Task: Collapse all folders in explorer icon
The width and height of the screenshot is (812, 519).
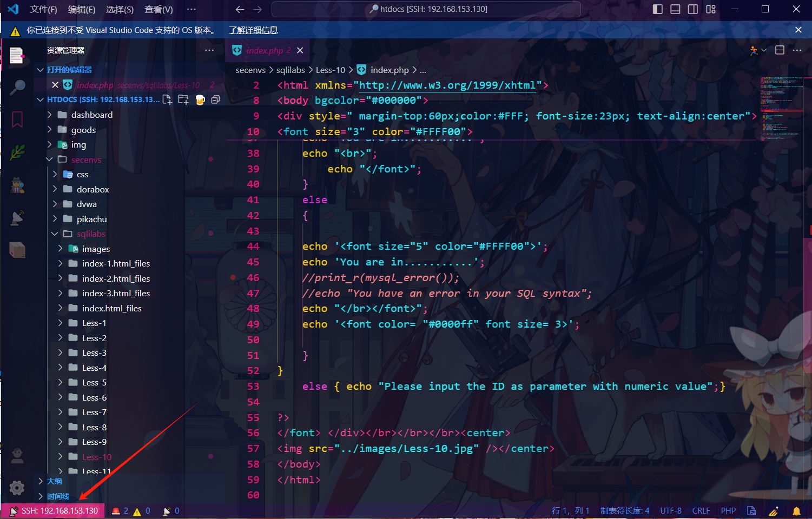Action: (x=215, y=99)
